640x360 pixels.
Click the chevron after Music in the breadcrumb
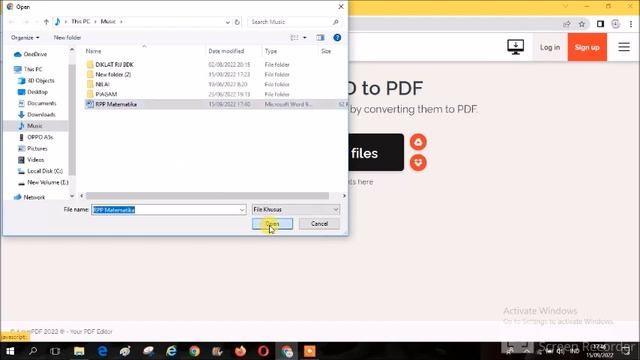pos(121,22)
